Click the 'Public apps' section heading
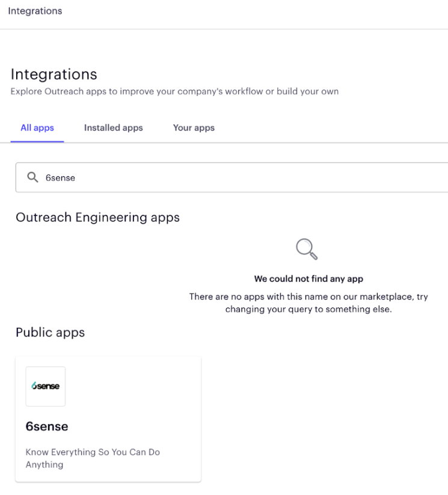This screenshot has height=495, width=448. pyautogui.click(x=50, y=333)
